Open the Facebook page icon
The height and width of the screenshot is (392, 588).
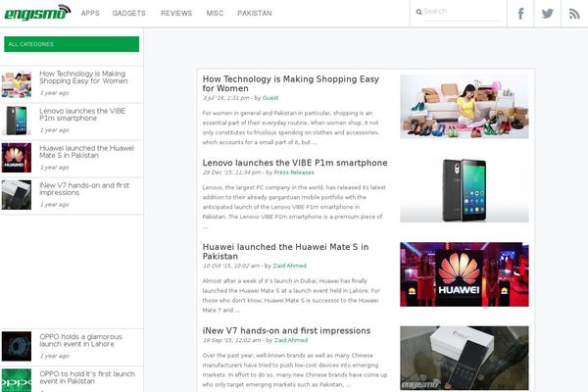(x=520, y=14)
